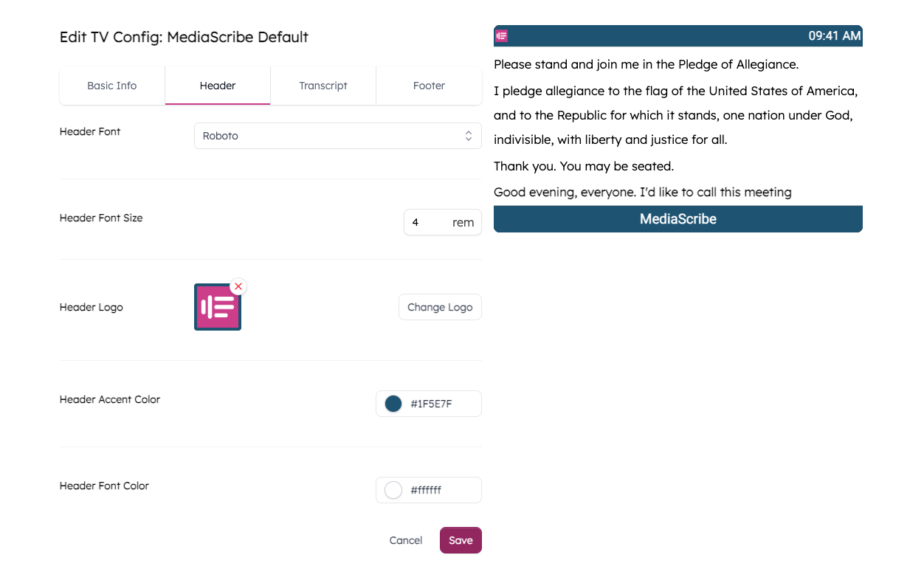Switch to the Transcript tab
924x583 pixels.
point(323,86)
